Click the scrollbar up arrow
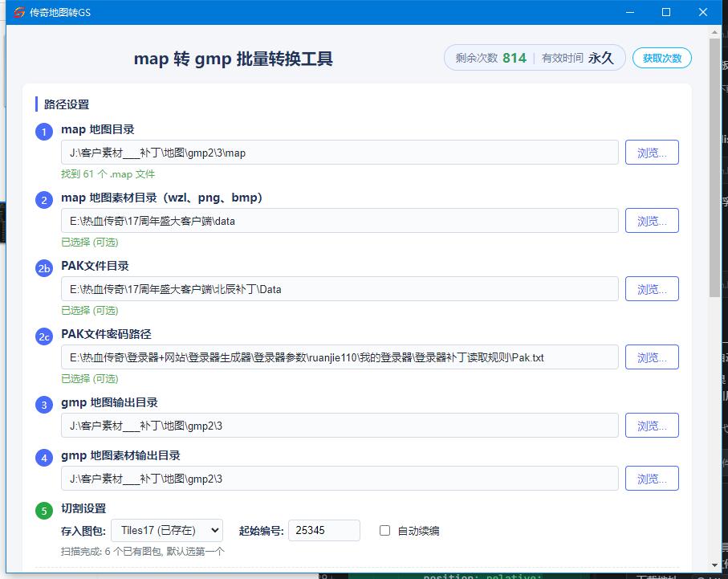 coord(714,33)
